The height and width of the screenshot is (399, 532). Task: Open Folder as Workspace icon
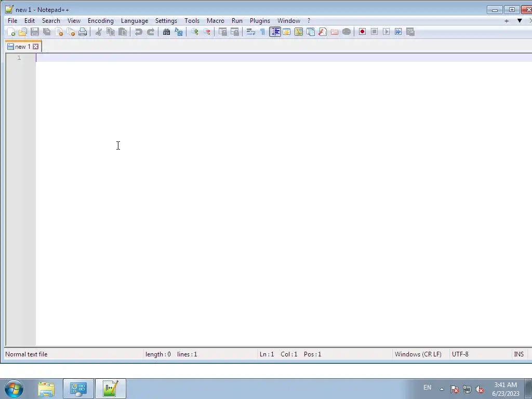pos(335,32)
